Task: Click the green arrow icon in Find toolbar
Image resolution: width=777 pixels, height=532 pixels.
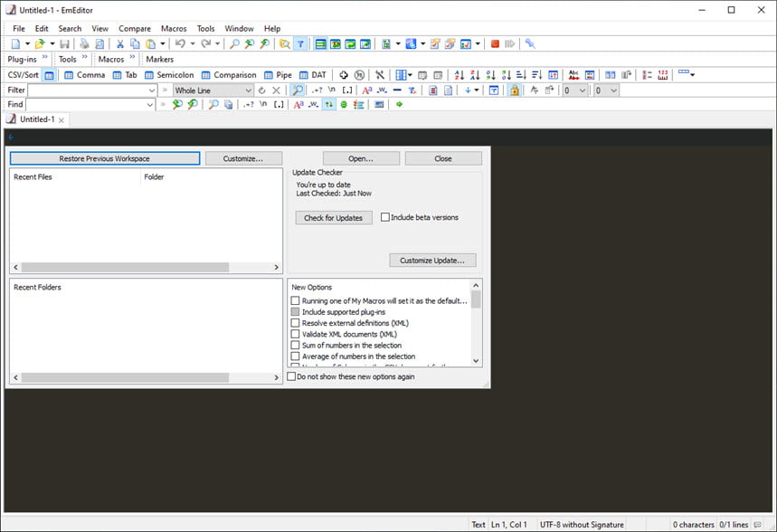Action: (x=400, y=104)
